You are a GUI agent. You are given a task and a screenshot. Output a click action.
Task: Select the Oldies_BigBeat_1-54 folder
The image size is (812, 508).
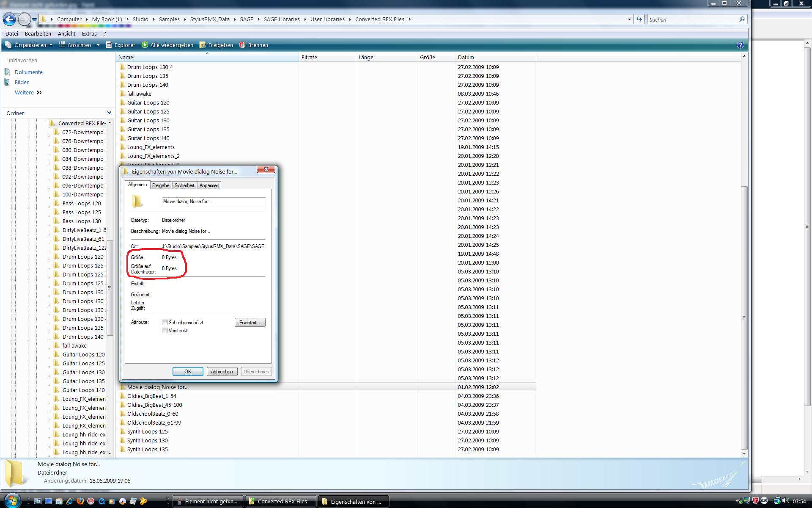pyautogui.click(x=151, y=396)
